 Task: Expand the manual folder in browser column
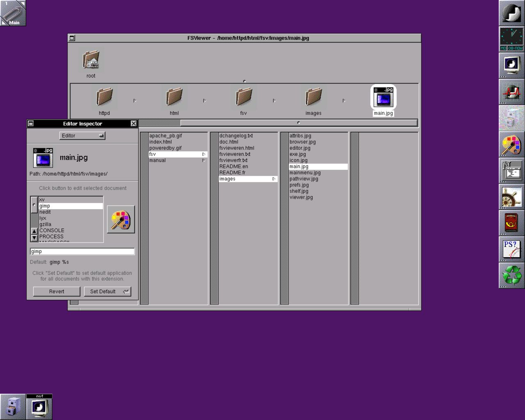pyautogui.click(x=178, y=160)
